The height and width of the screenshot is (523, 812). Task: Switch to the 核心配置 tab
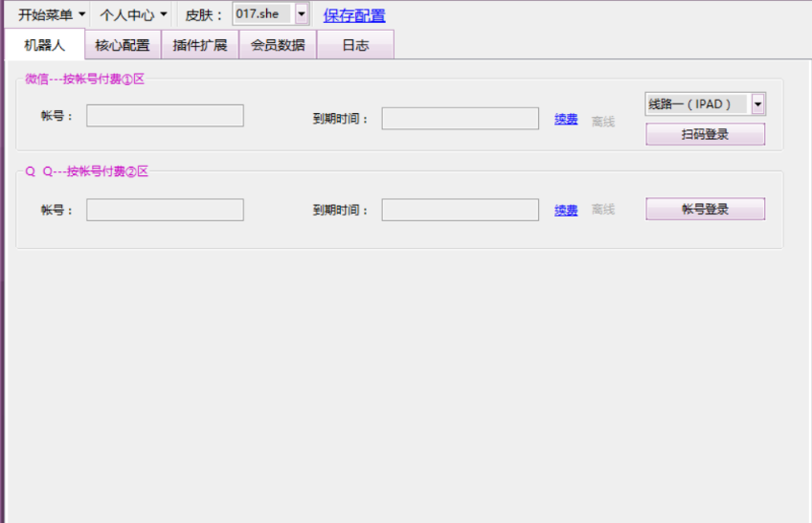[x=123, y=45]
